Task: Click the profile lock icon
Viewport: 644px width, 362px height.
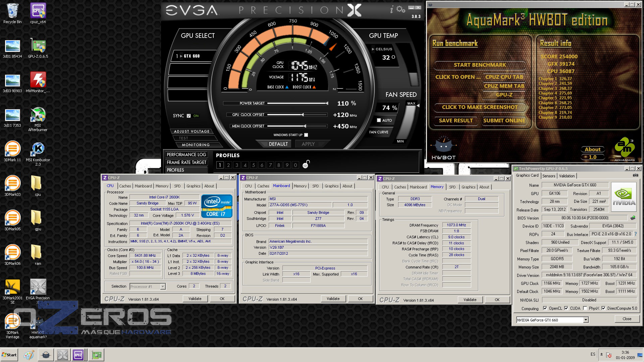Action: [x=306, y=165]
